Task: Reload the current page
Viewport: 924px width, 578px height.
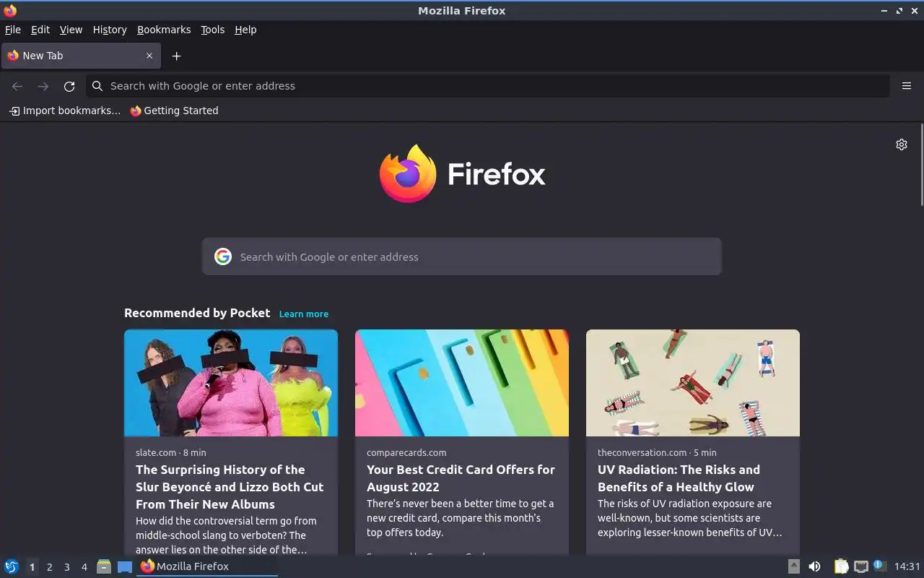Action: pyautogui.click(x=69, y=86)
